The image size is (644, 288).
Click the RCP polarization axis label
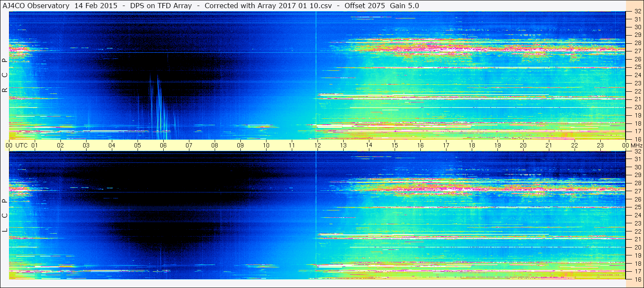5,75
